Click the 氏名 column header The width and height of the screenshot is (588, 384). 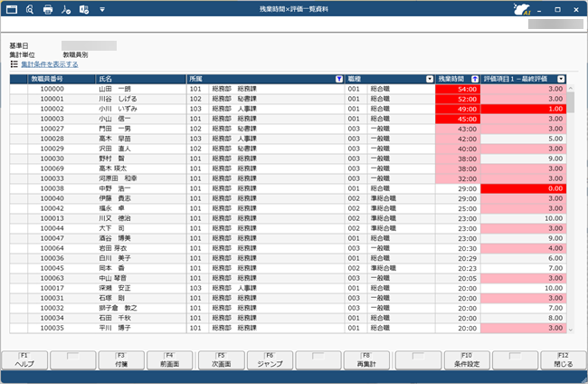point(141,79)
